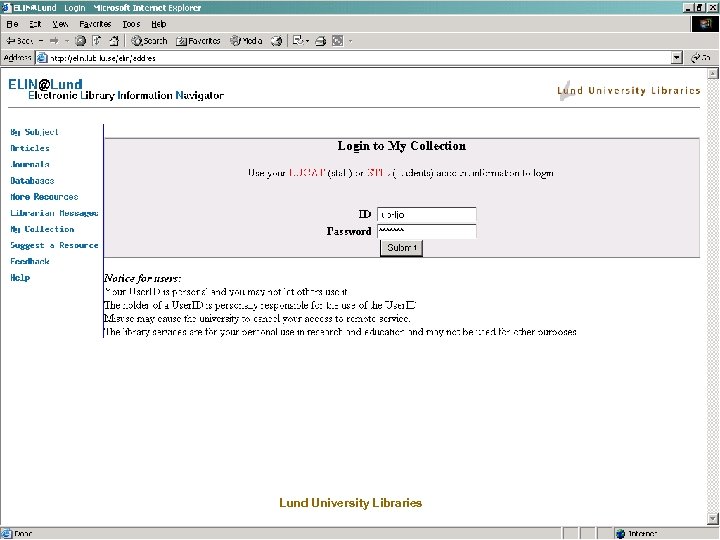View Librarian Messages link
Image resolution: width=720 pixels, height=540 pixels.
(x=54, y=213)
